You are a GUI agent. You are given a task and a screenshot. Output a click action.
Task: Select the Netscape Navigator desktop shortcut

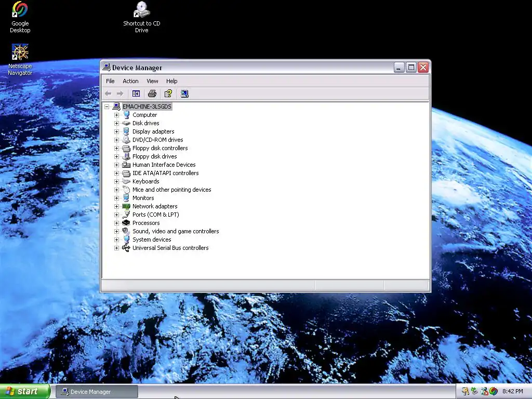(x=20, y=60)
